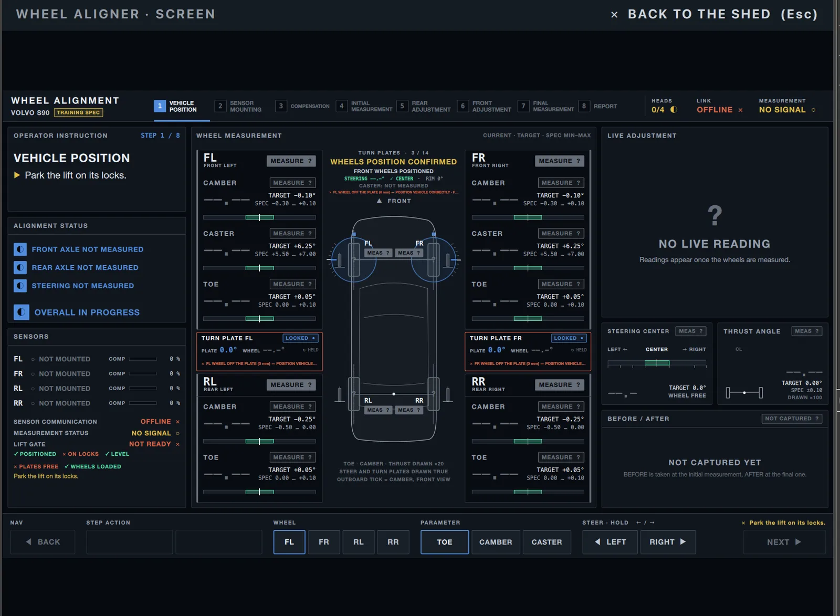The width and height of the screenshot is (840, 616).
Task: Click the Steering Center gauge bar
Action: 657,363
